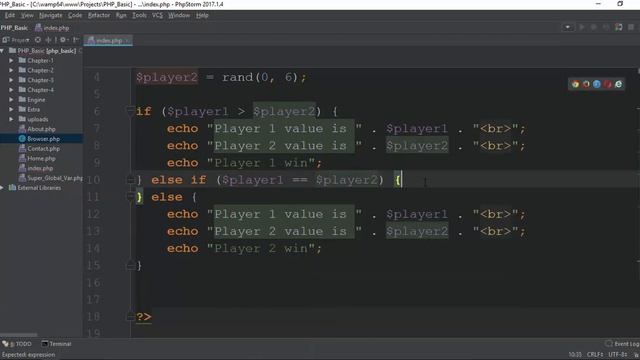The width and height of the screenshot is (640, 360).
Task: Open the Run menu
Action: (121, 15)
